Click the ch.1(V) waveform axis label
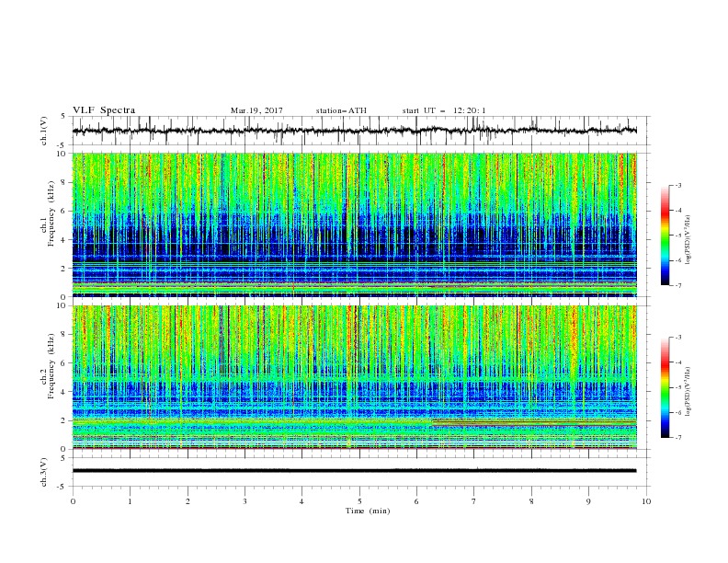Viewport: 728px width, 563px height. [44, 131]
